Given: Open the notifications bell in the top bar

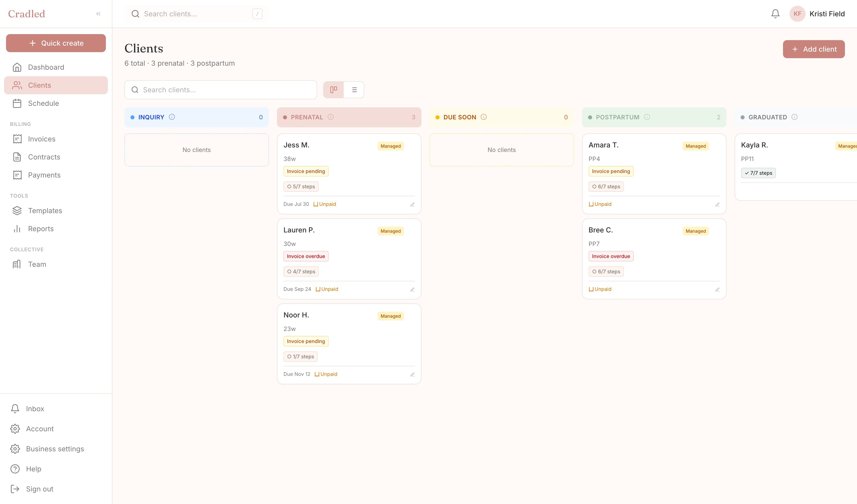Looking at the screenshot, I should pyautogui.click(x=775, y=14).
